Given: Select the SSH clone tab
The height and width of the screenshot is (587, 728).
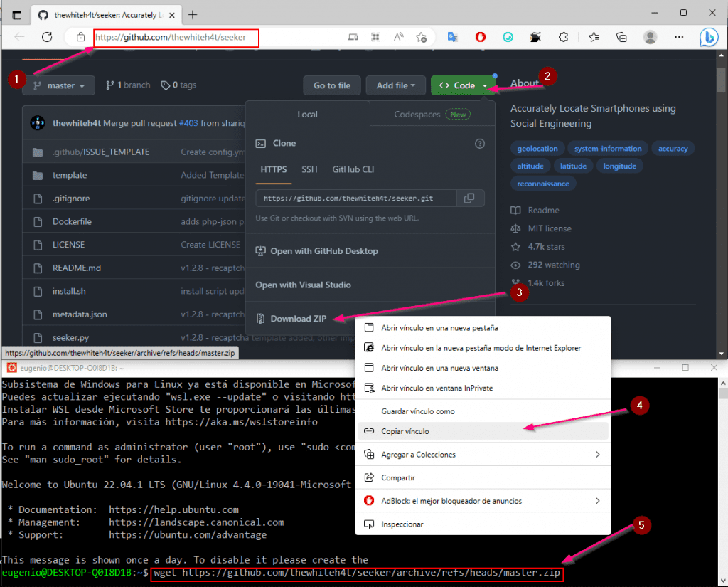Looking at the screenshot, I should pos(310,169).
